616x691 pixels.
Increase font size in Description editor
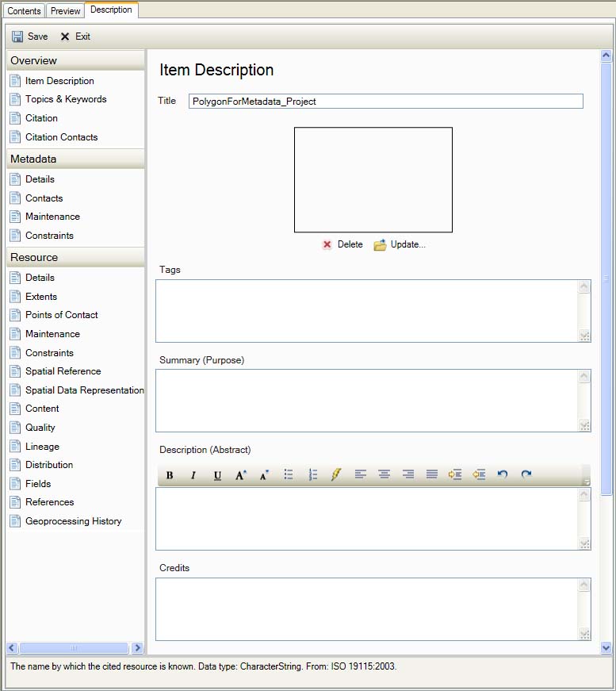click(x=241, y=475)
